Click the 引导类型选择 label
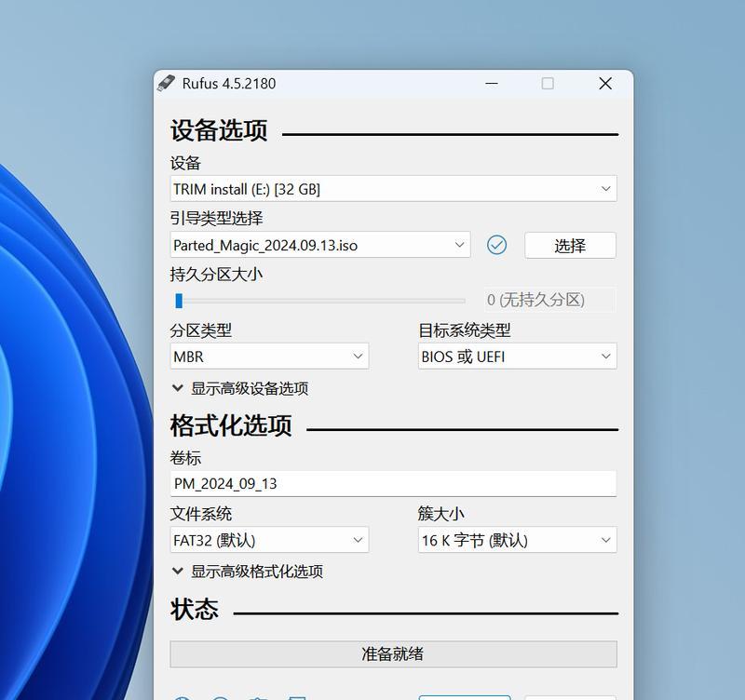Viewport: 745px width, 700px height. (216, 219)
